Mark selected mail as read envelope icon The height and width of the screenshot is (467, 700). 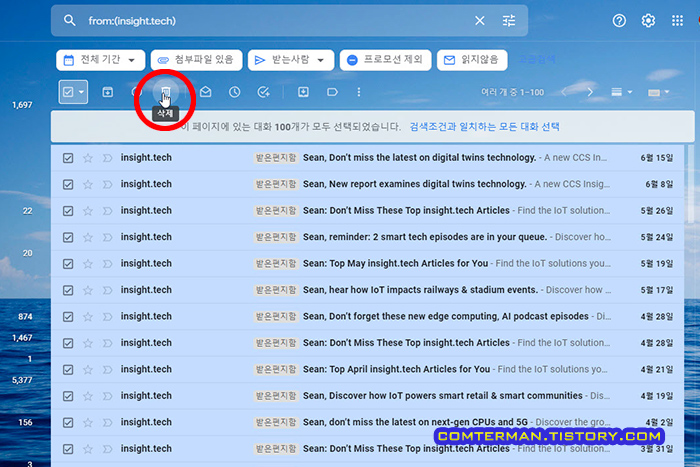[x=205, y=92]
